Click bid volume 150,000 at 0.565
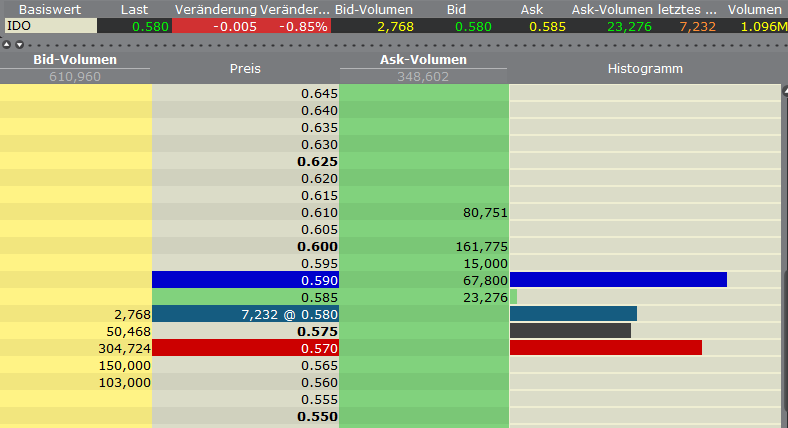Viewport: 788px width, 428px height. coord(125,366)
